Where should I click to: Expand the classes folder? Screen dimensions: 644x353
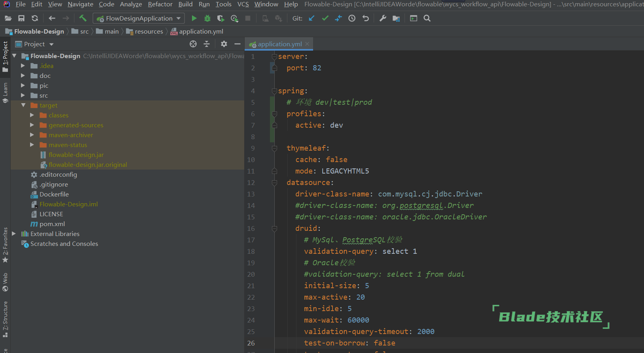pyautogui.click(x=32, y=115)
